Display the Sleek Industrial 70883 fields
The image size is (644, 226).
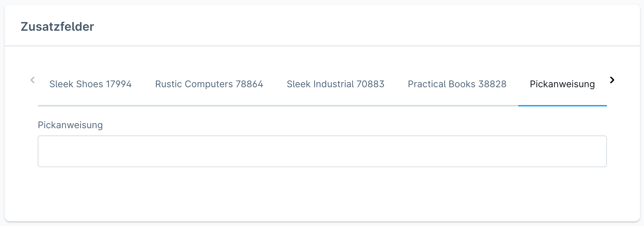tap(335, 84)
